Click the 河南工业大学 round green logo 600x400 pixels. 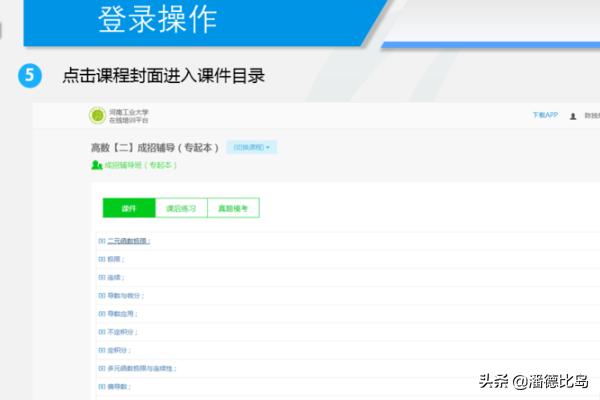point(97,115)
